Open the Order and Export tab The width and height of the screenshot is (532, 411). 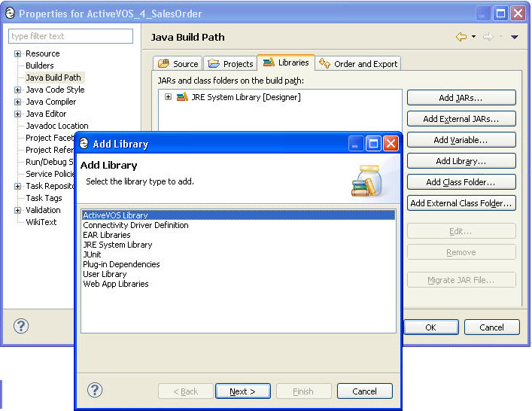pyautogui.click(x=358, y=64)
